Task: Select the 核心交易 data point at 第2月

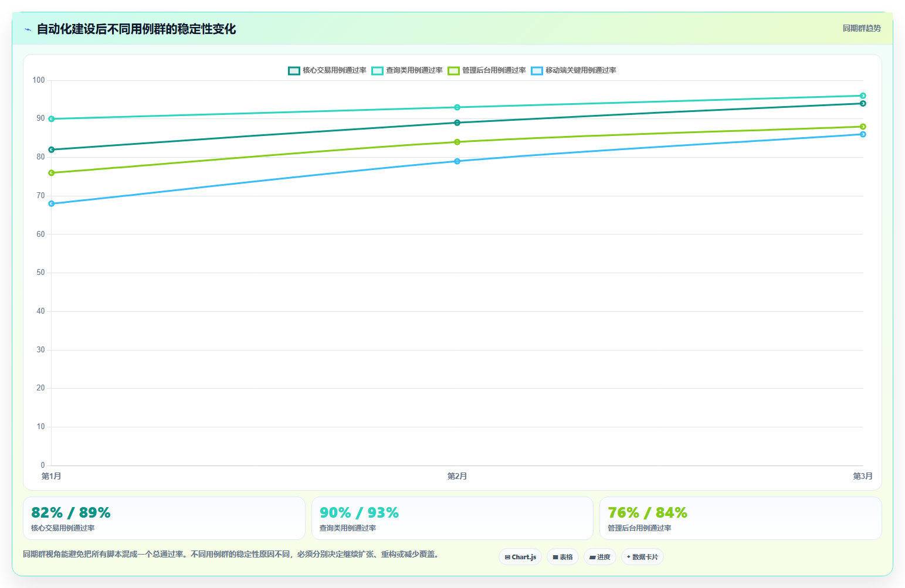Action: tap(457, 123)
